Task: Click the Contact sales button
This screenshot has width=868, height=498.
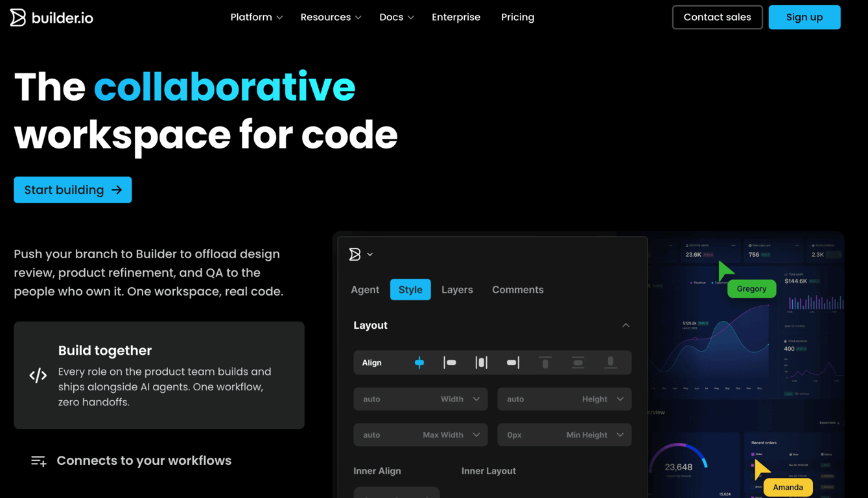Action: point(718,18)
